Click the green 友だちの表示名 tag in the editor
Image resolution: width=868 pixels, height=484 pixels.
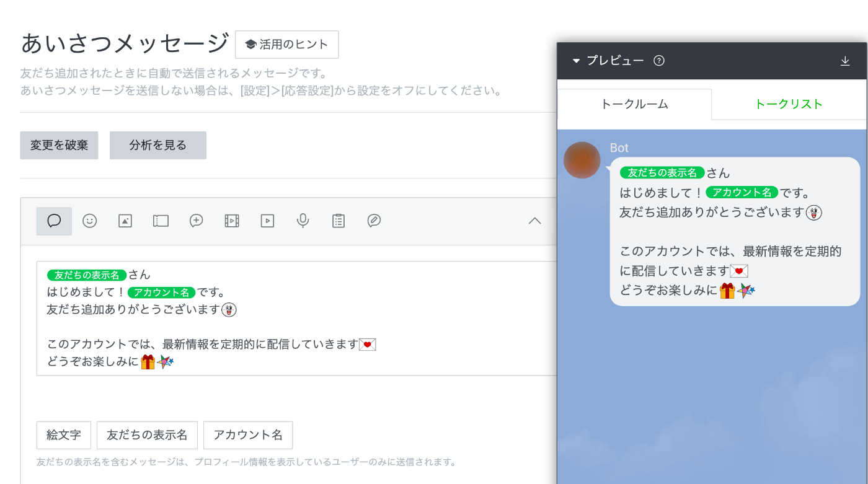coord(87,275)
